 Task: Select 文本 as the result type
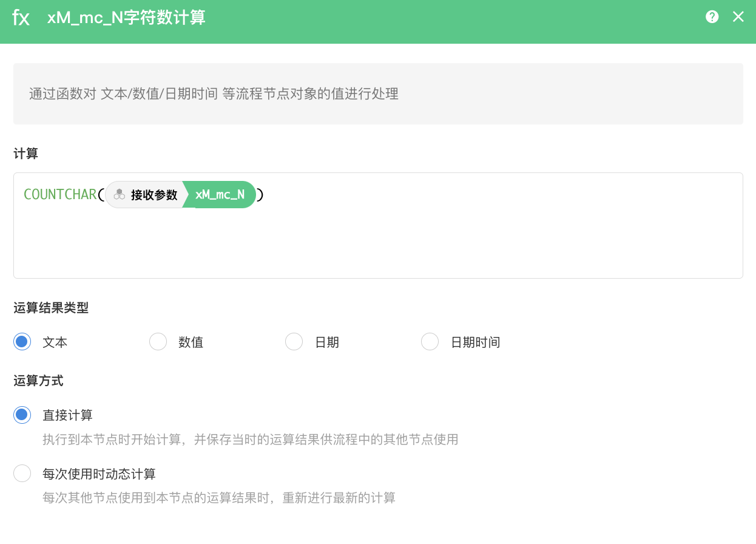pyautogui.click(x=22, y=342)
